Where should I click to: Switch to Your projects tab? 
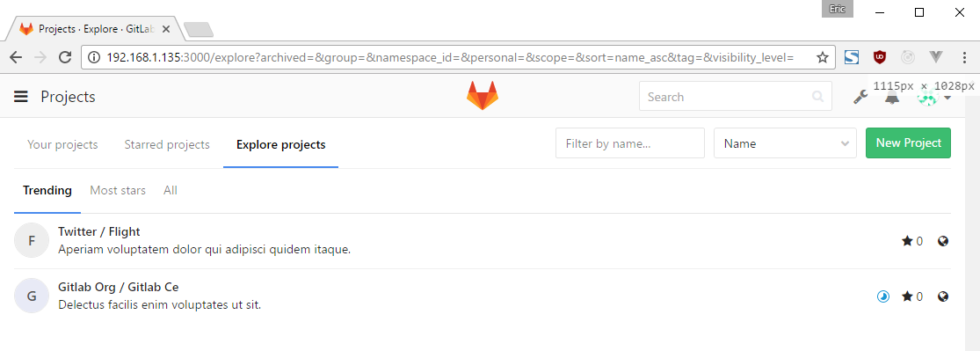click(62, 144)
